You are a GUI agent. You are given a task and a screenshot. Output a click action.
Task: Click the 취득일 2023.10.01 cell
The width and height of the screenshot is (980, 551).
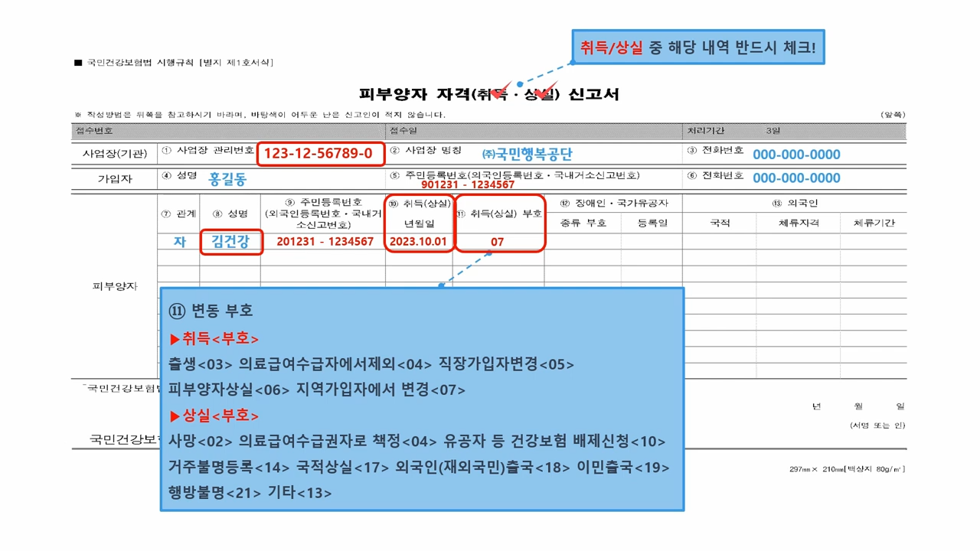click(418, 242)
